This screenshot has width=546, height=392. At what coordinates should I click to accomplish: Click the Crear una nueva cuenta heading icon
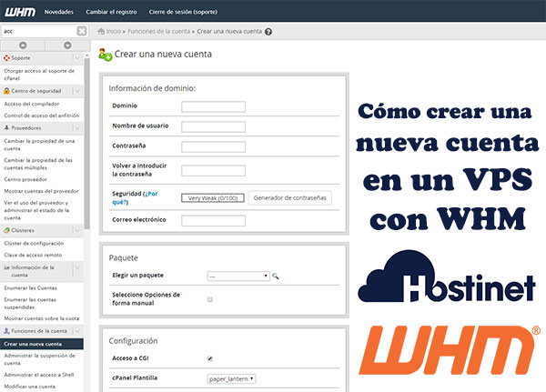point(106,55)
